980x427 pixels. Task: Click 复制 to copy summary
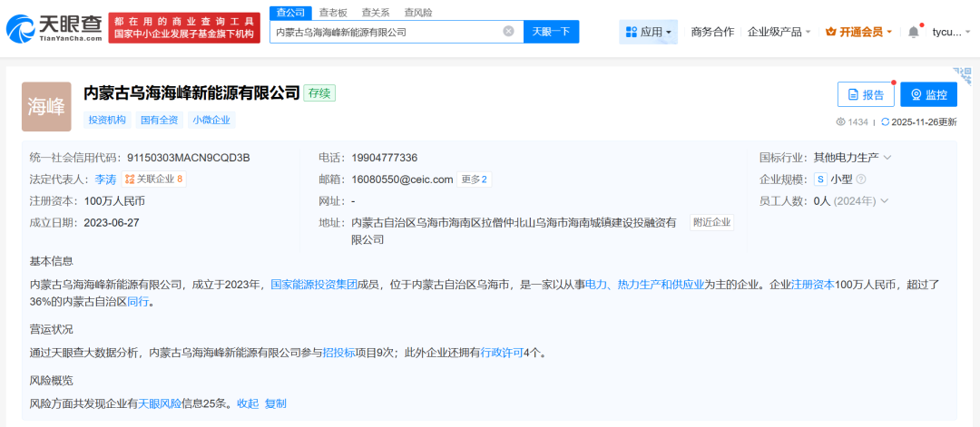[x=276, y=403]
